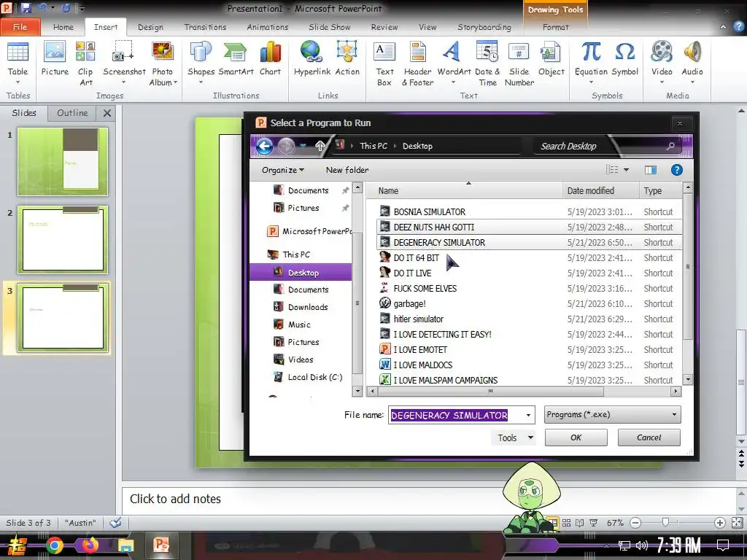Go up one folder level in dialog
Screen dimensions: 747x560
320,146
